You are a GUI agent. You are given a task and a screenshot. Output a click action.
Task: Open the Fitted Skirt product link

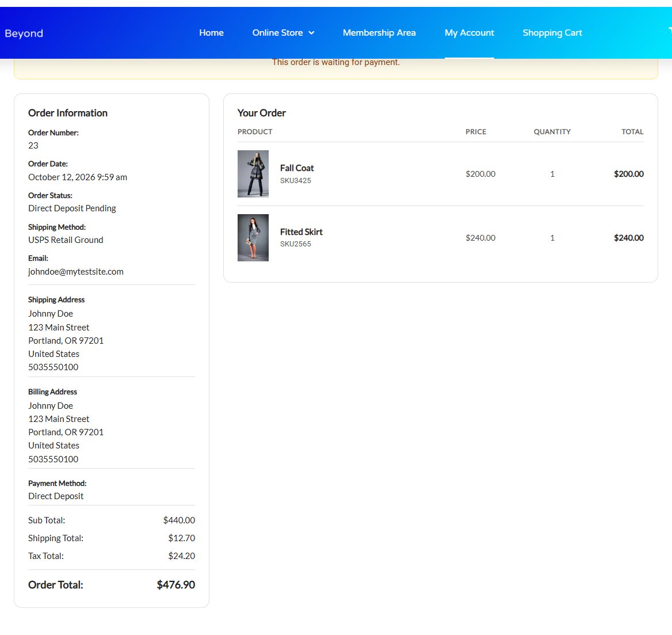click(x=301, y=232)
